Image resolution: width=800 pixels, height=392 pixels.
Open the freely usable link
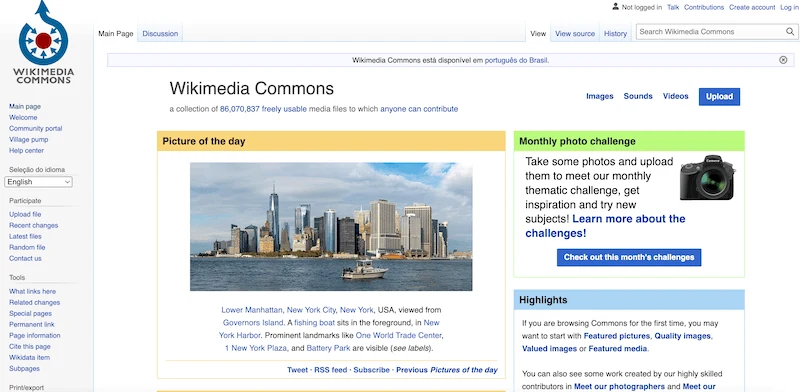[284, 109]
